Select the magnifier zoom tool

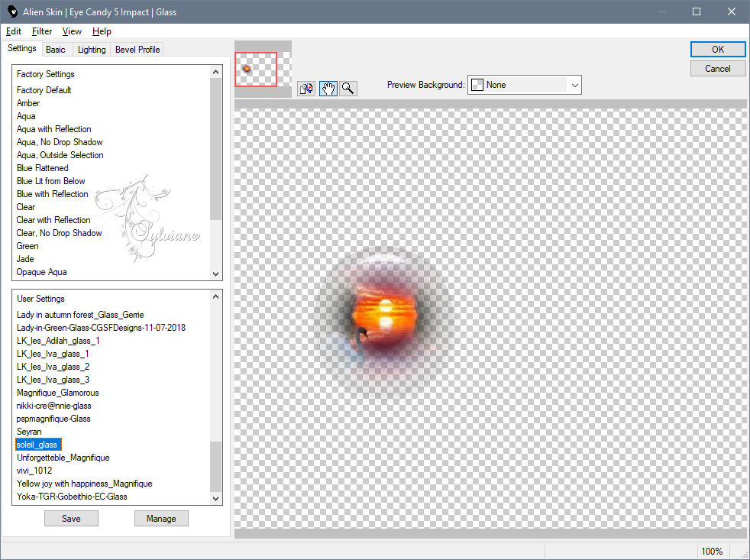pyautogui.click(x=348, y=89)
